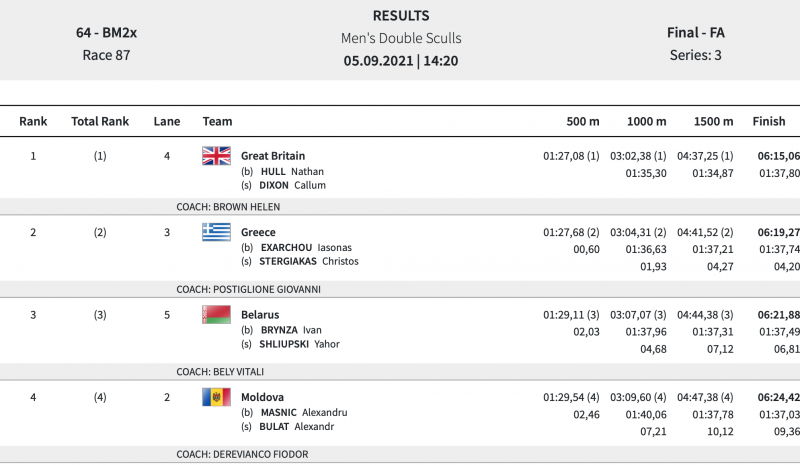Screen dimensions: 800x465
Task: Select the Total Rank column header
Action: 100,122
